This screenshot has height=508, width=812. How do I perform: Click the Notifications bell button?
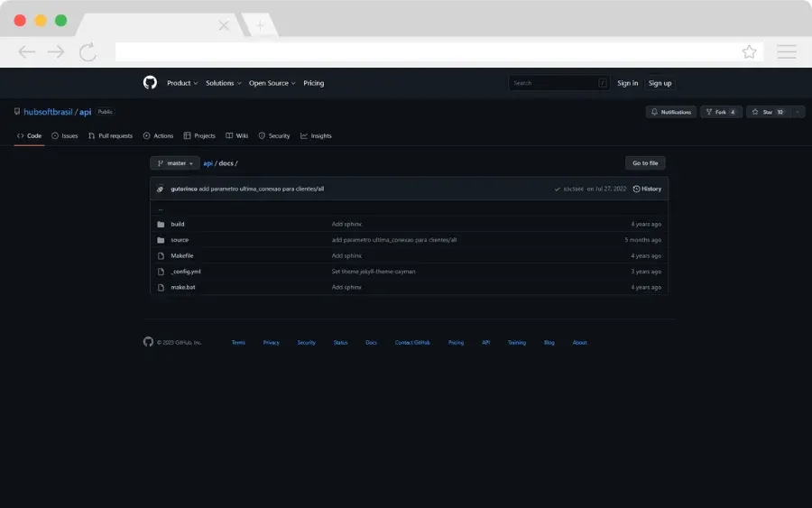(671, 112)
